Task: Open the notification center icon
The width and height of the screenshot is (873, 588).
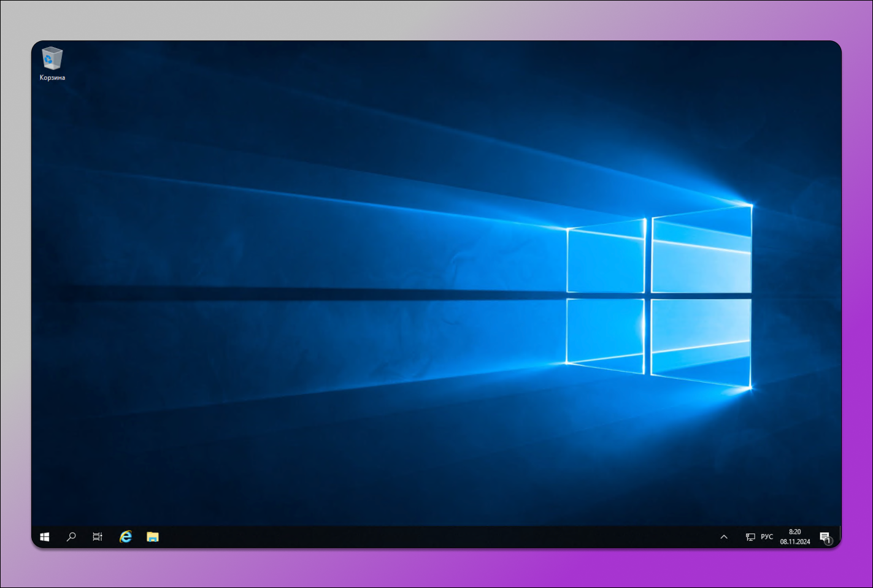Action: (x=826, y=538)
